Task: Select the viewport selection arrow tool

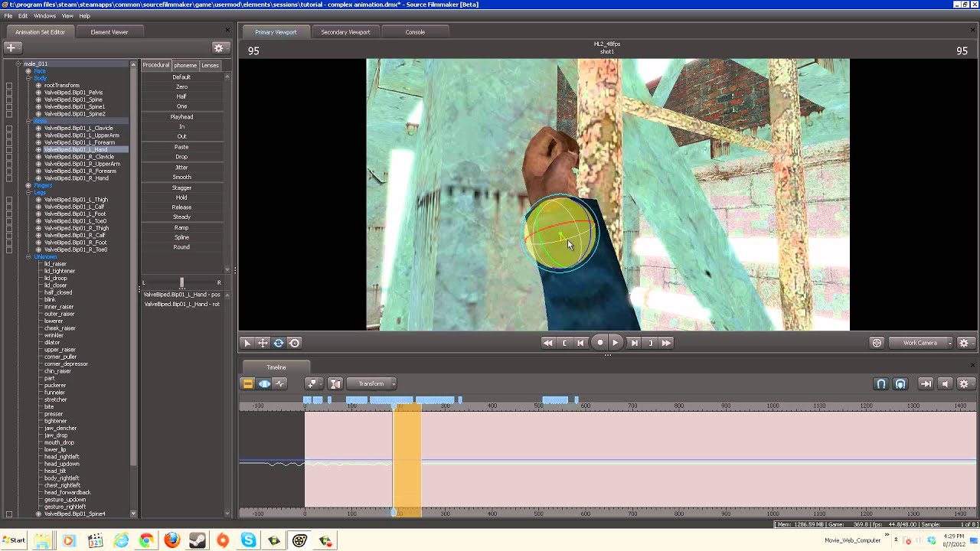Action: click(x=247, y=343)
